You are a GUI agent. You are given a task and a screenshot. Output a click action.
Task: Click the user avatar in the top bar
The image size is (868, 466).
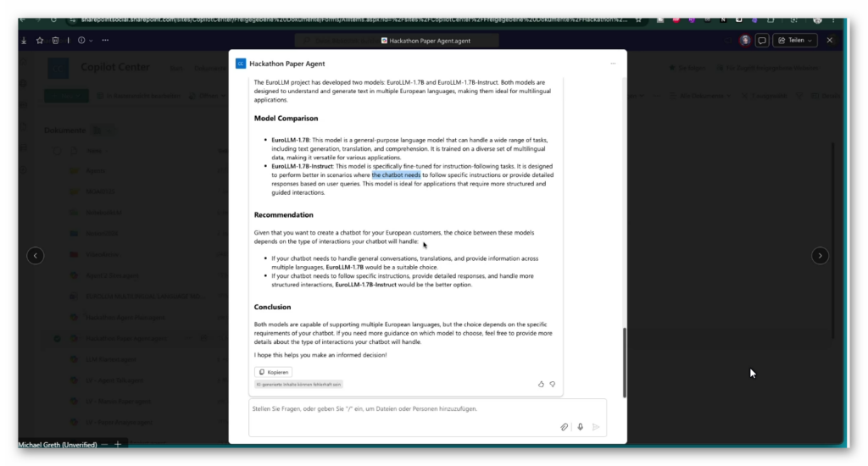click(x=745, y=41)
